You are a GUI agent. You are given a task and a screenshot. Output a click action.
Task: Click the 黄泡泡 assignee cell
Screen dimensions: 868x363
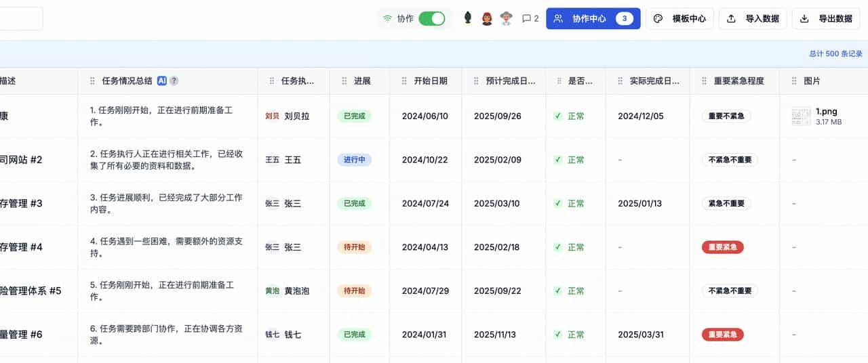pos(294,291)
